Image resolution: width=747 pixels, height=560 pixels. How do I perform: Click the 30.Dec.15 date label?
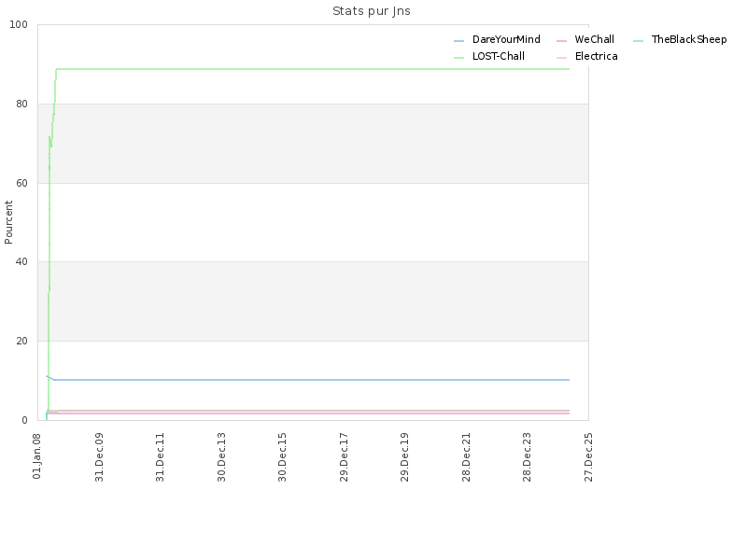pyautogui.click(x=283, y=457)
